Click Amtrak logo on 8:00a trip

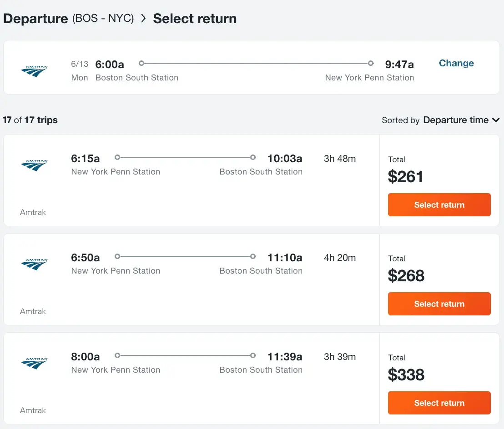35,363
